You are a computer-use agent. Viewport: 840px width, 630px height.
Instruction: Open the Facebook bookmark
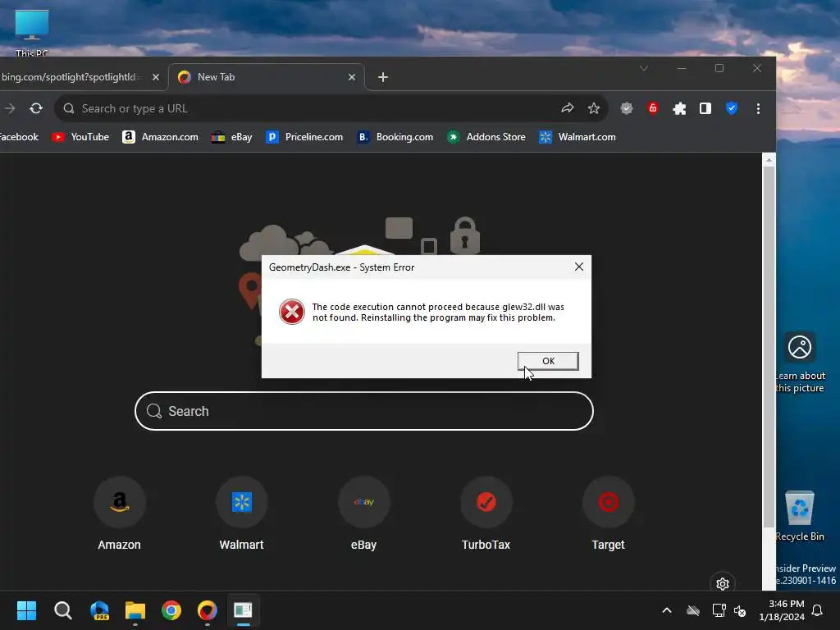20,137
